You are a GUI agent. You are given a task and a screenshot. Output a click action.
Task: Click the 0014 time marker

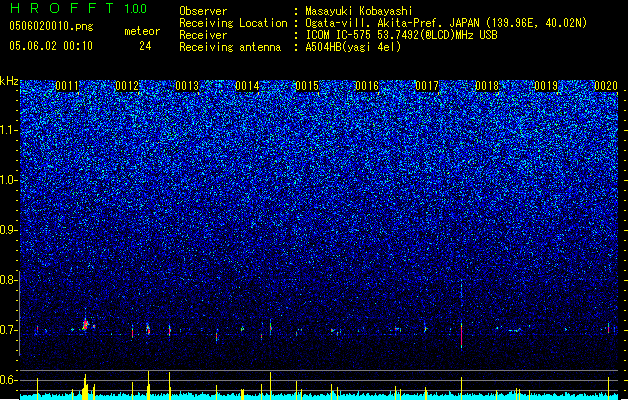[x=247, y=86]
